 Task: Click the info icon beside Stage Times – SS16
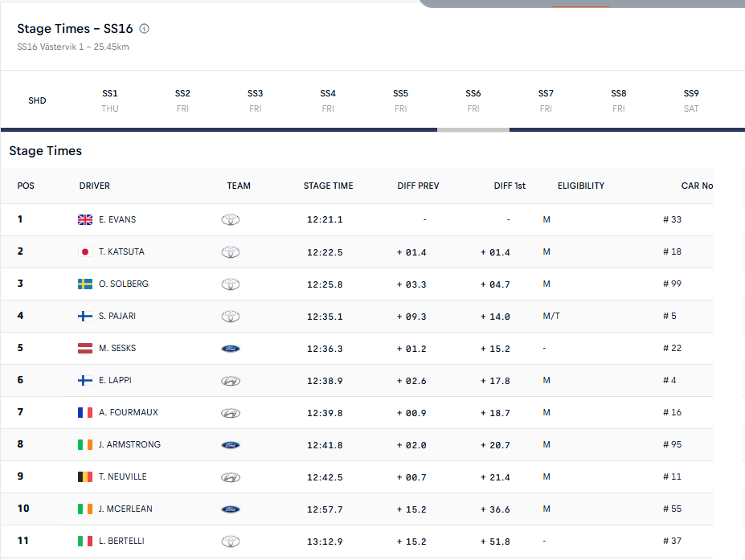tap(145, 29)
